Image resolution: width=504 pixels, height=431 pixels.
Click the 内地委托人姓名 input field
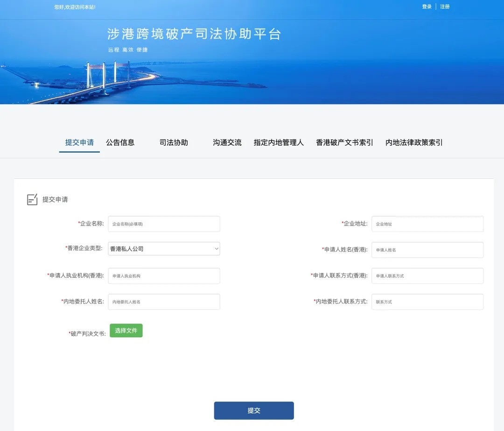click(164, 302)
